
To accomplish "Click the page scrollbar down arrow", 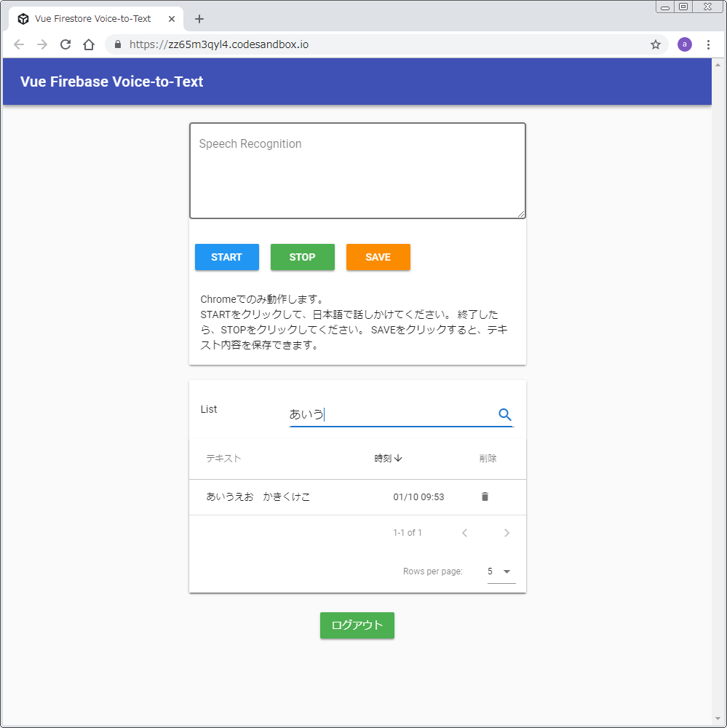I will click(718, 720).
